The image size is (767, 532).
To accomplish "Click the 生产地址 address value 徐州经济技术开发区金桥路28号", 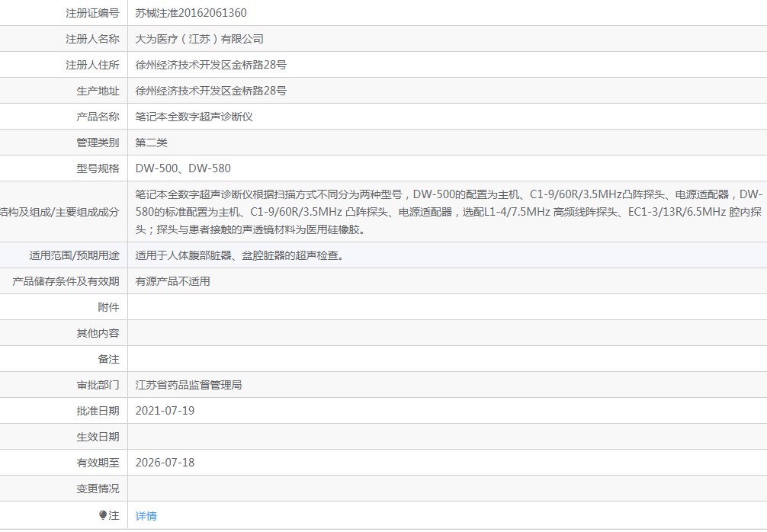I will point(211,91).
